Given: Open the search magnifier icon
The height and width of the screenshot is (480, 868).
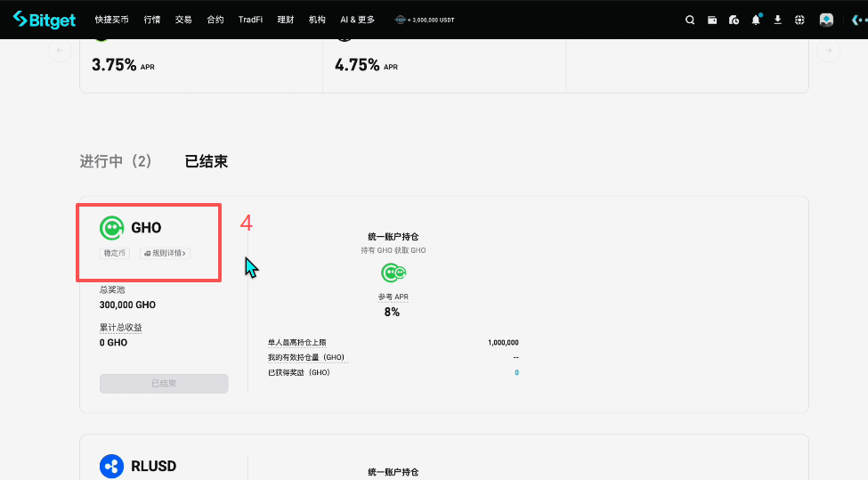Looking at the screenshot, I should [690, 20].
